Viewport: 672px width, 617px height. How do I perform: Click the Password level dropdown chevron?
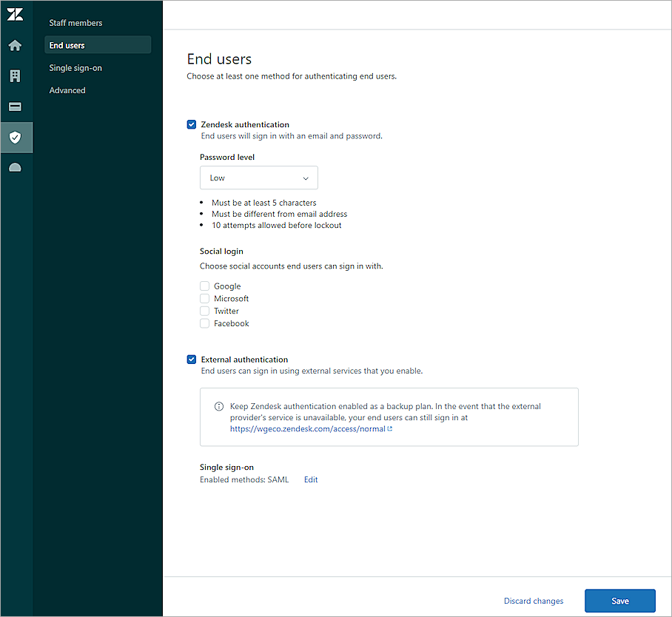305,178
